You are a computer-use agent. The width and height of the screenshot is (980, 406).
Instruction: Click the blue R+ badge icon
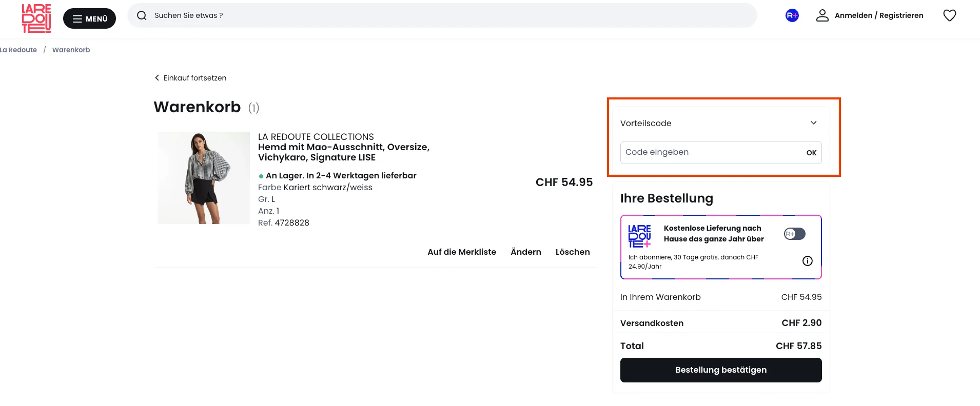(792, 15)
